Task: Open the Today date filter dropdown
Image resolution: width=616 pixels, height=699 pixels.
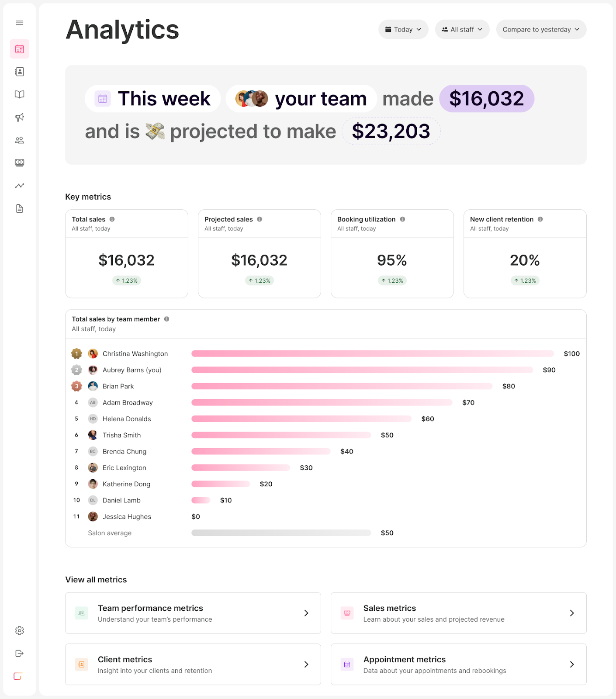Action: [403, 29]
